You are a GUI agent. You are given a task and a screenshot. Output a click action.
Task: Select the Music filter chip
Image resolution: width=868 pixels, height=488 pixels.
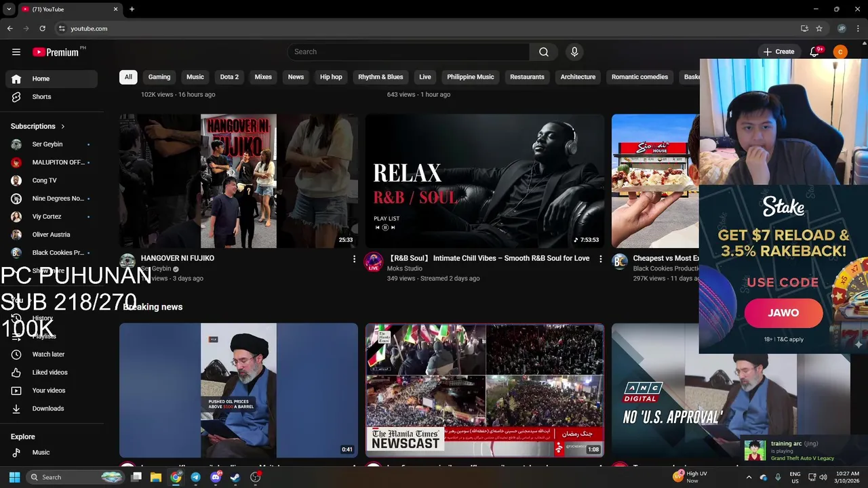(195, 77)
